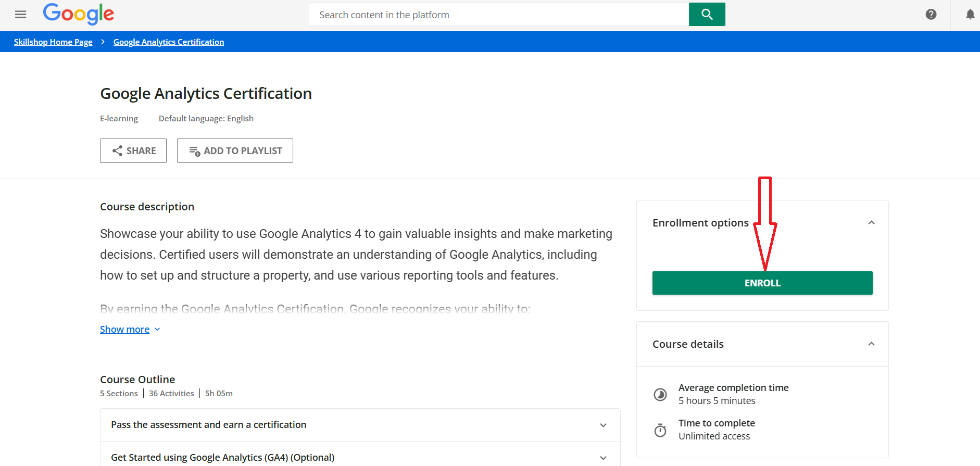Open the help question mark icon
Image resolution: width=980 pixels, height=466 pixels.
[x=931, y=15]
